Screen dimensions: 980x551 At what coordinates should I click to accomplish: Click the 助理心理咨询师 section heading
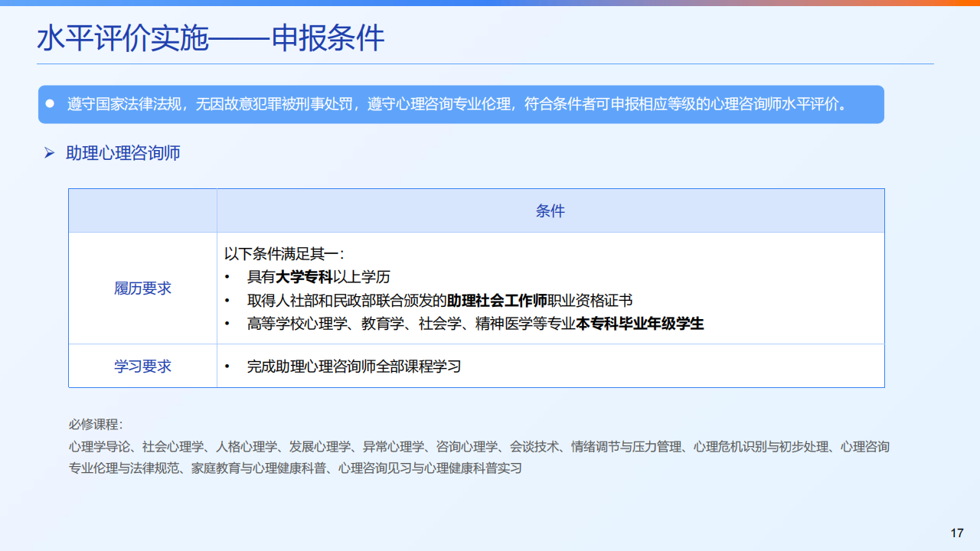122,153
